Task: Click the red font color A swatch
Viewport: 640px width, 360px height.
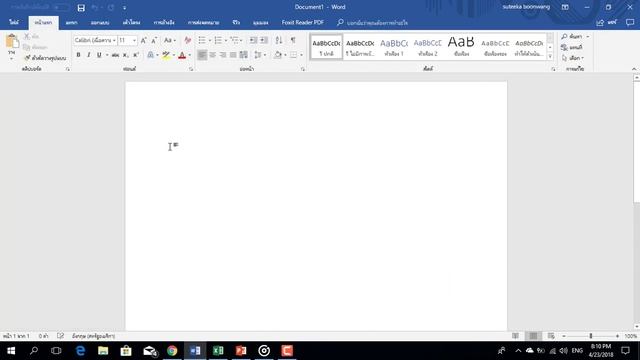Action: [182, 55]
